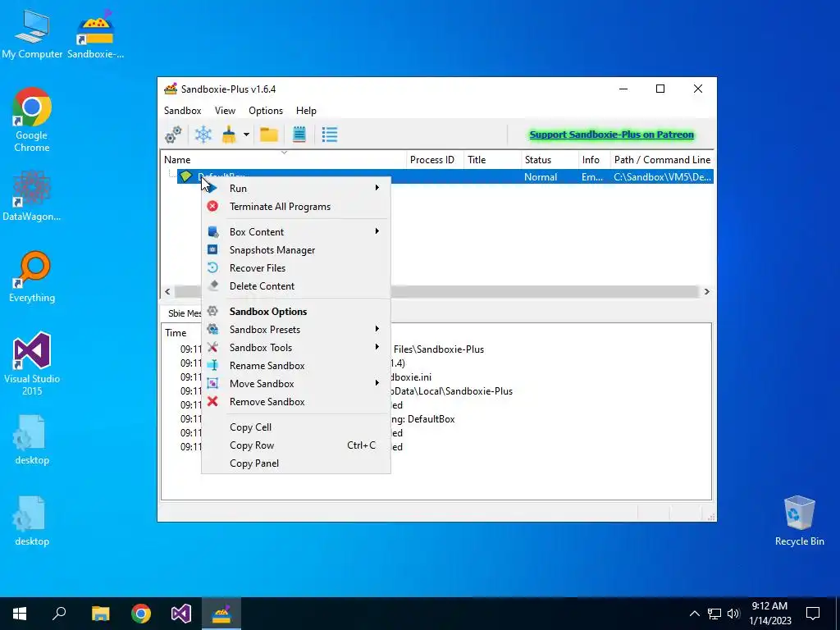Open Support Sandboxie-Plus on Patreon link

point(611,135)
